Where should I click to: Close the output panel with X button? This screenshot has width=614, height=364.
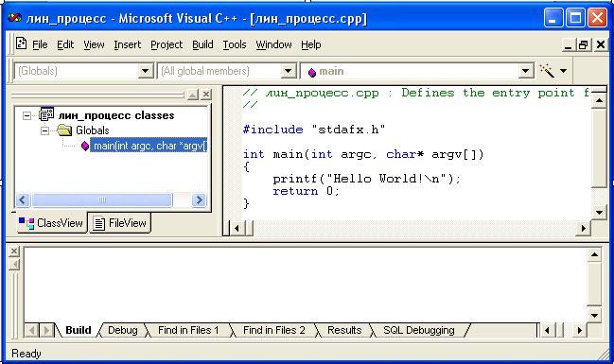pos(14,251)
